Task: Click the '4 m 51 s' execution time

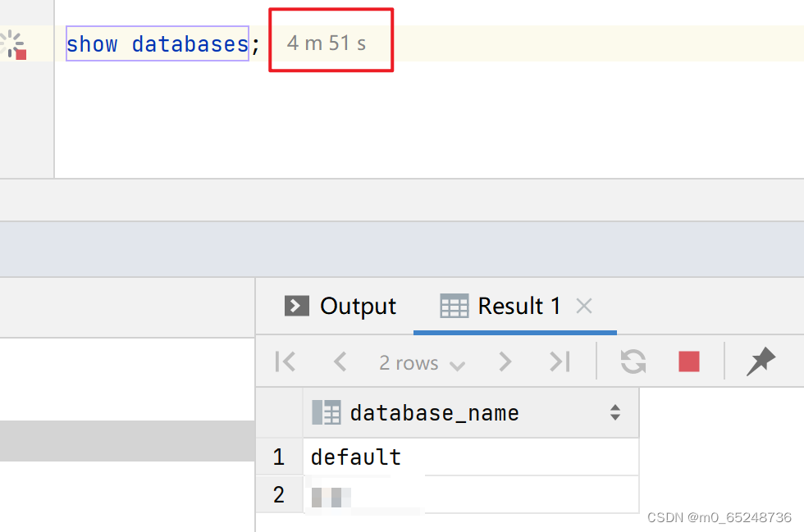Action: point(327,43)
